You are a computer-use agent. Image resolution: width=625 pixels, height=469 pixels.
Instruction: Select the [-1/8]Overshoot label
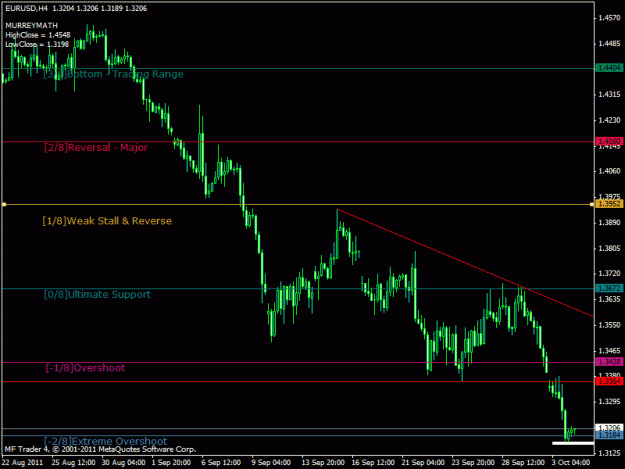(x=85, y=368)
